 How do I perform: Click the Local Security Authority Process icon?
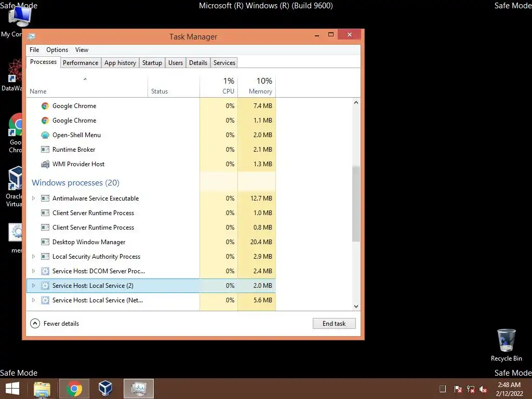(x=45, y=257)
